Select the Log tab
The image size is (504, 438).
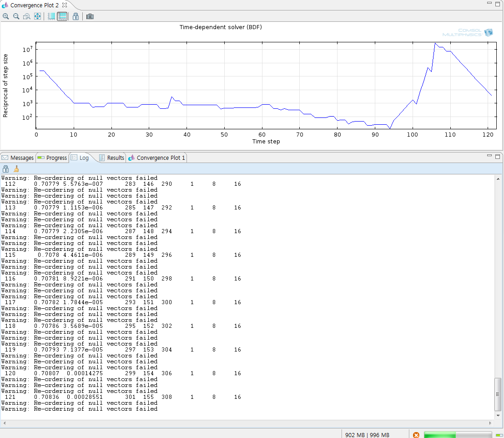81,158
